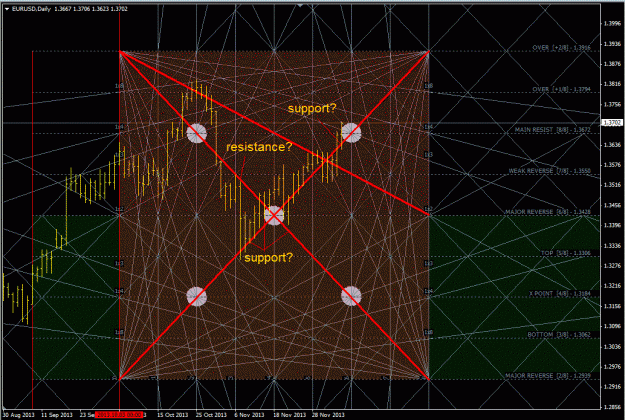The image size is (625, 420).
Task: Click the 1.3876 price scale value
Action: tap(612, 64)
